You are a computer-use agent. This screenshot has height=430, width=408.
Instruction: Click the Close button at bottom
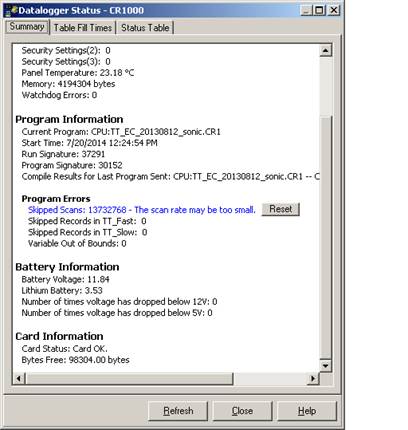(x=242, y=411)
